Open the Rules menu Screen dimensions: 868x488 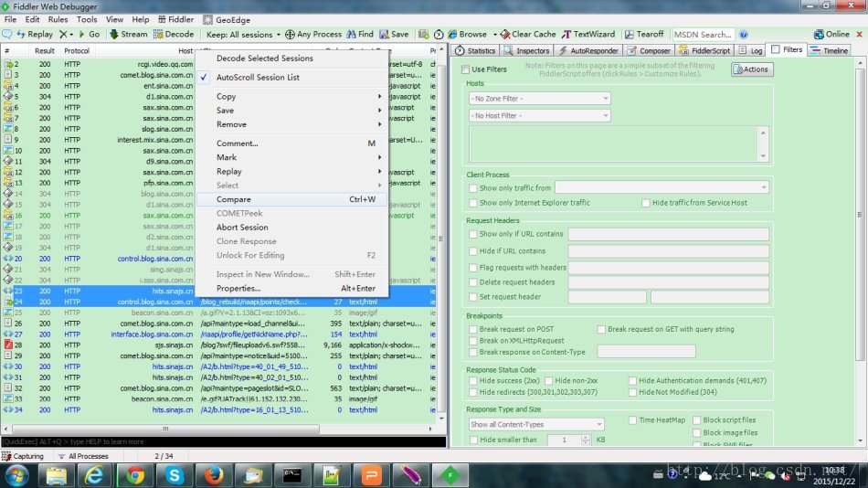click(58, 19)
